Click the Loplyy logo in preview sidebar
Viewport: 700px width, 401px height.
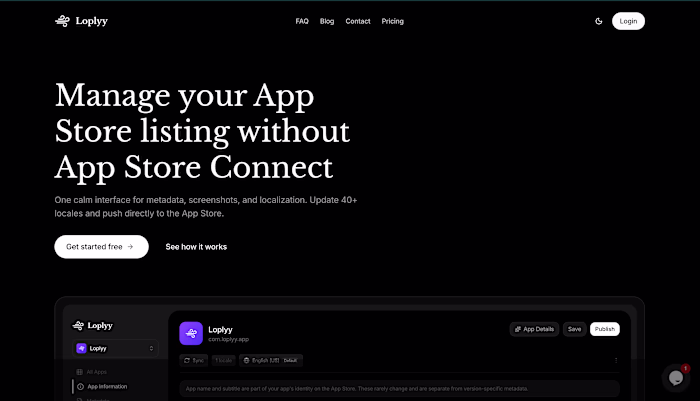(92, 326)
